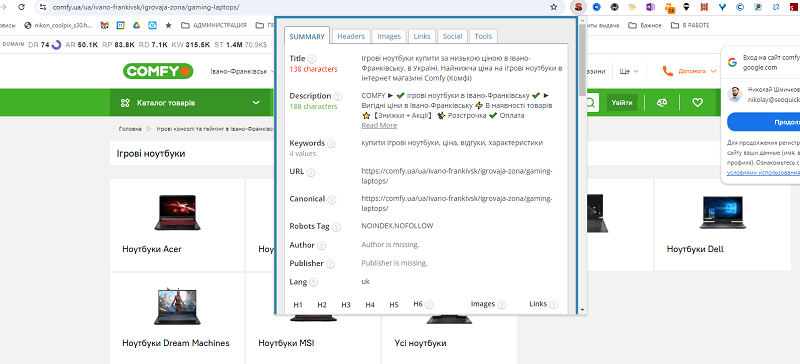Click the help icon beside Author
Viewport: 800px width, 364px height.
[x=321, y=246]
